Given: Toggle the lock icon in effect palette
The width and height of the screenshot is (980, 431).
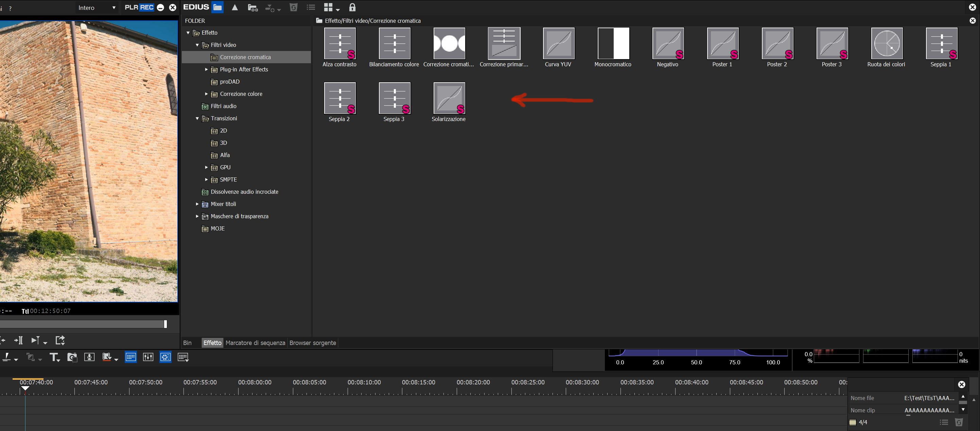Looking at the screenshot, I should 352,7.
